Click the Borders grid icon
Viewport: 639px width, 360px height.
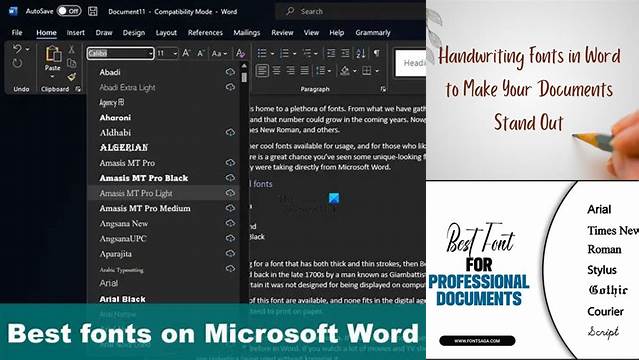pyautogui.click(x=367, y=71)
